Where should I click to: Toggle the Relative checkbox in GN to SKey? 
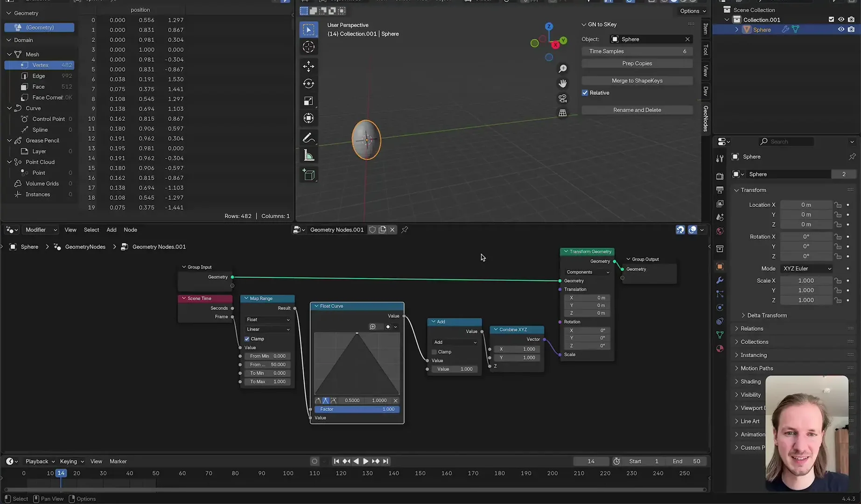(585, 93)
